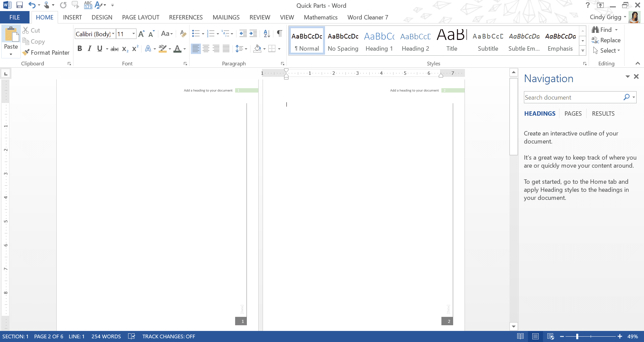Viewport: 644px width, 342px height.
Task: Click the vertical scrollbar down arrow
Action: [514, 326]
